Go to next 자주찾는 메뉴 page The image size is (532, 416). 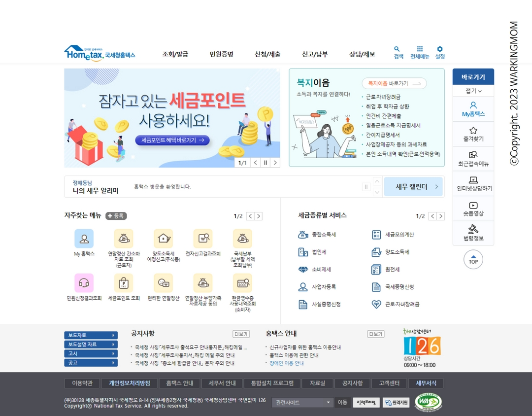259,216
